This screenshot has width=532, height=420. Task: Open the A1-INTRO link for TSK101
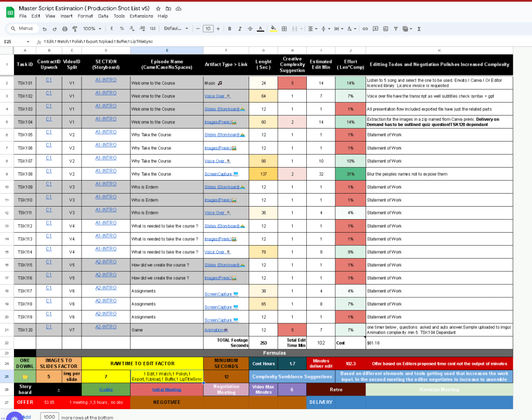click(x=106, y=80)
